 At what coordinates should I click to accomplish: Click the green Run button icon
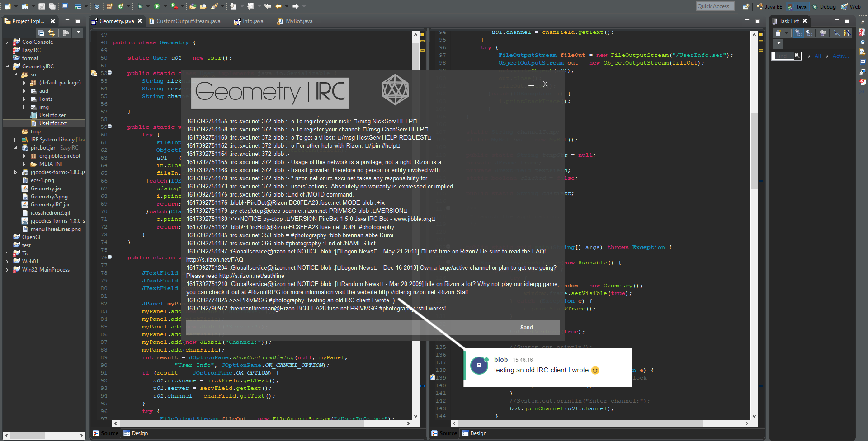click(157, 6)
